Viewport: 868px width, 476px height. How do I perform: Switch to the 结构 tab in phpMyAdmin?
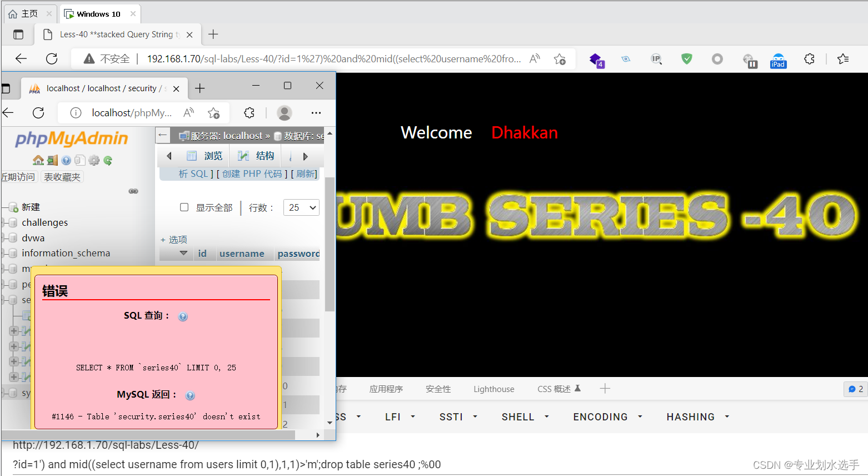(x=256, y=155)
